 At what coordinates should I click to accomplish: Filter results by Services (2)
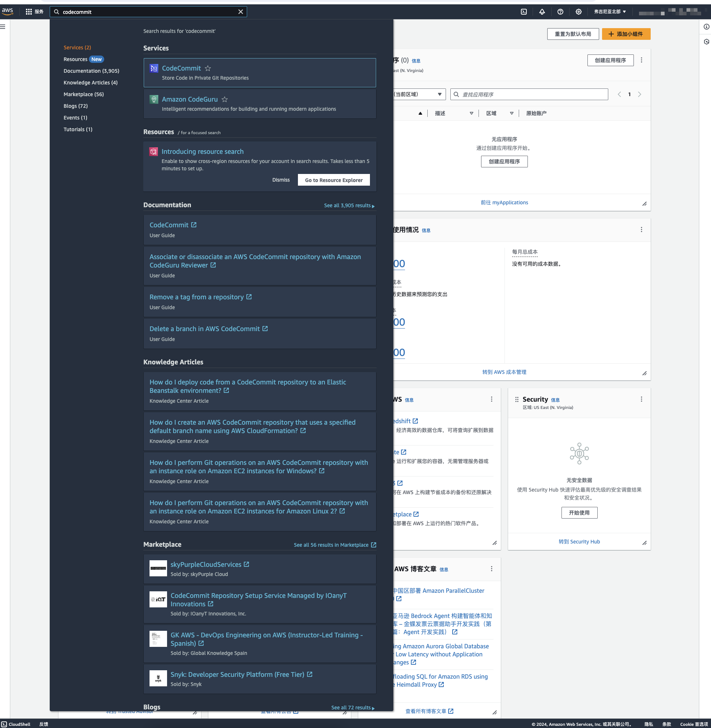77,48
